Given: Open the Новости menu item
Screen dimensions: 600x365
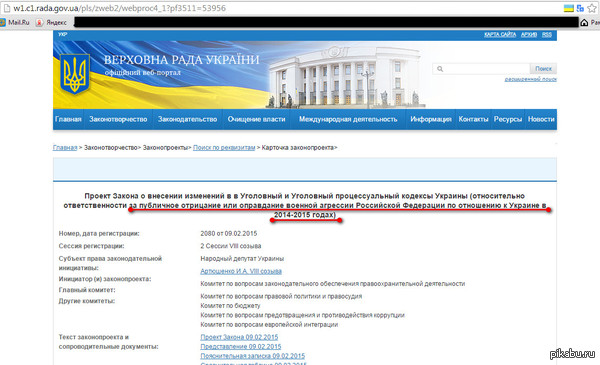Looking at the screenshot, I should coord(541,119).
